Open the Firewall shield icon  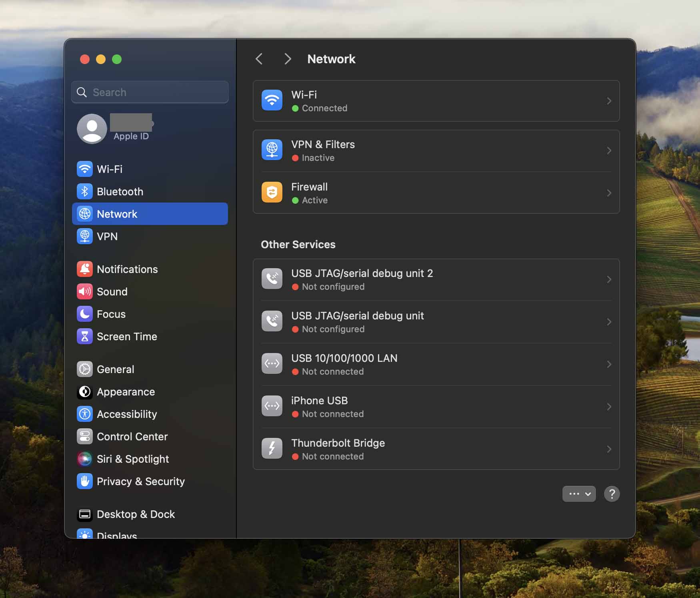click(x=272, y=193)
